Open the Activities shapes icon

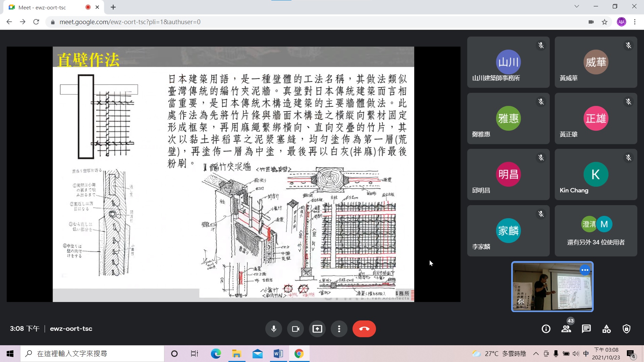click(x=606, y=329)
